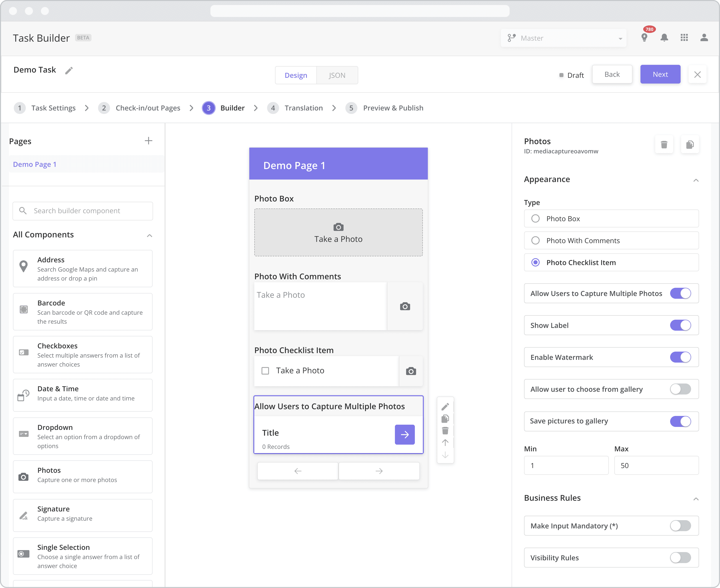Open the lightbulb tips icon with 780 badge
The width and height of the screenshot is (720, 588).
click(x=644, y=38)
